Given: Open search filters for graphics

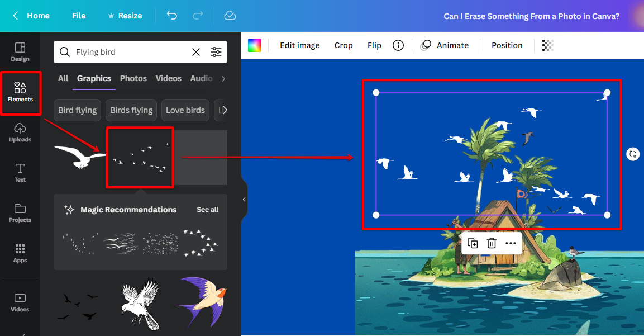Looking at the screenshot, I should 216,51.
